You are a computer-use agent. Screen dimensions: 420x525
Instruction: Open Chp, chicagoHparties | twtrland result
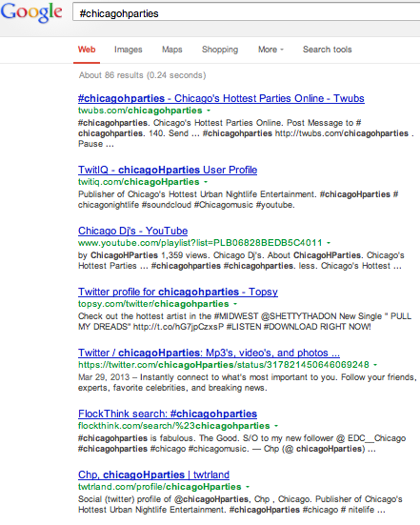point(153,475)
